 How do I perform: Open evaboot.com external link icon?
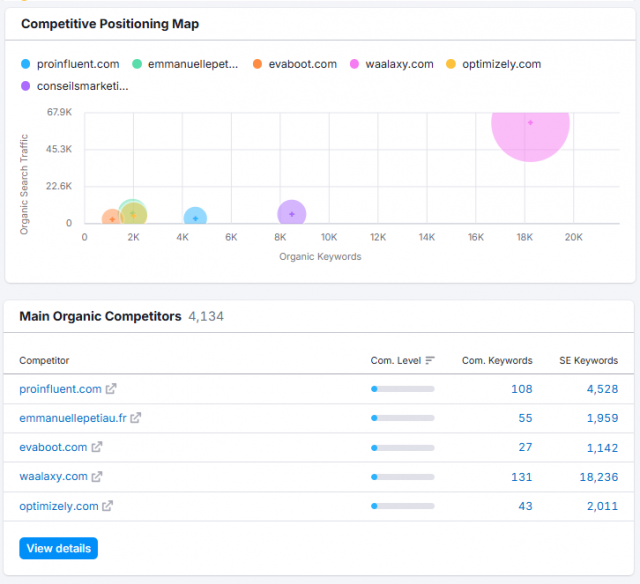(x=97, y=447)
